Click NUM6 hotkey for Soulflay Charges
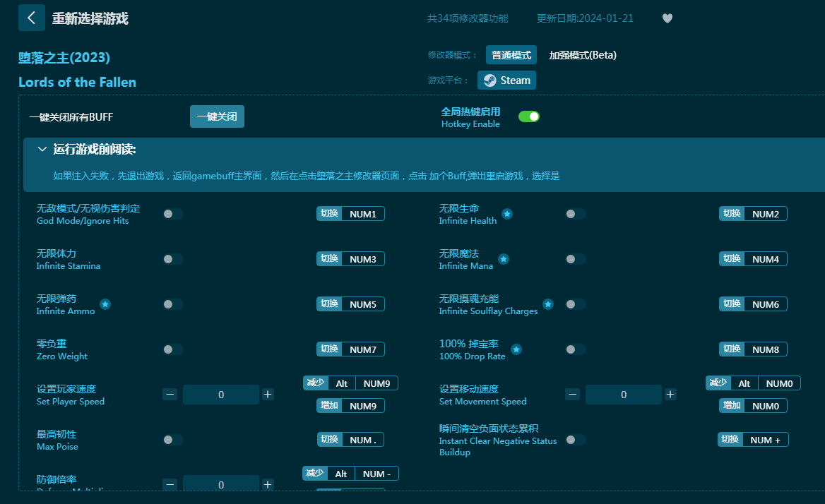Image resolution: width=825 pixels, height=504 pixels. click(x=753, y=304)
